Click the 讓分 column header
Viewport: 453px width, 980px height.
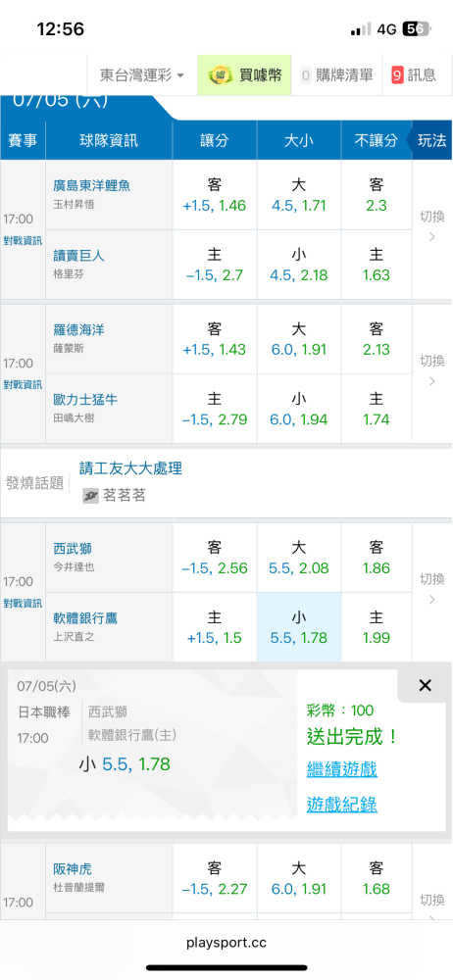pos(215,140)
